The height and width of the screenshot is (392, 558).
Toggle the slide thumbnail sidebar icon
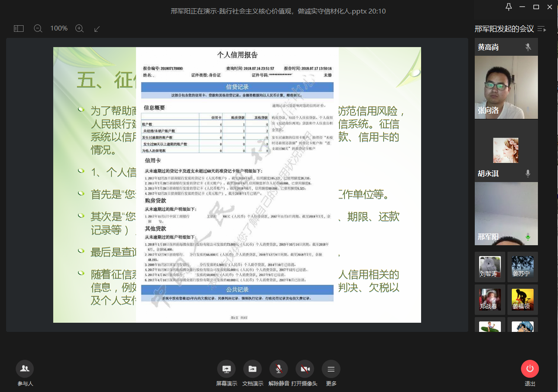pos(18,28)
